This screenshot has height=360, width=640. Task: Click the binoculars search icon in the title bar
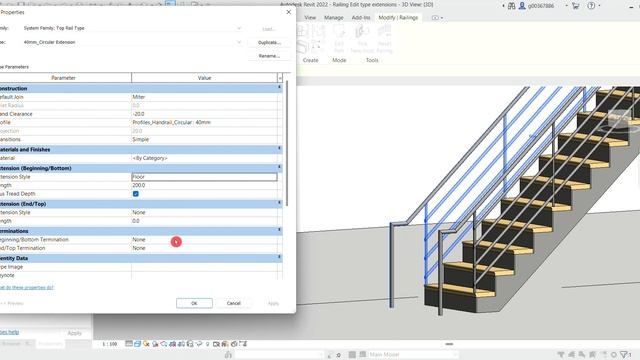[511, 6]
